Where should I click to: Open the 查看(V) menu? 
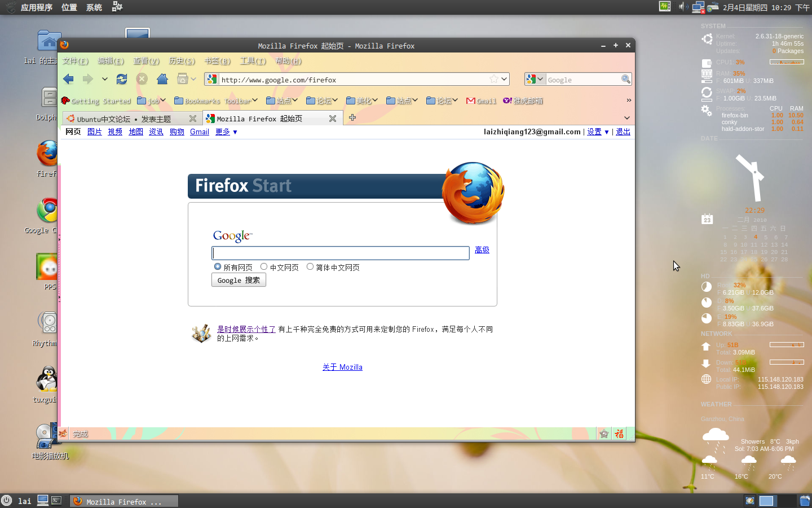(146, 61)
